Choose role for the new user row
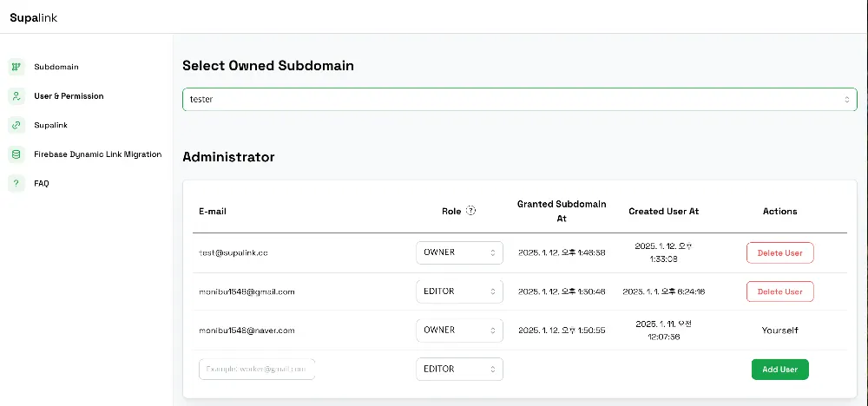This screenshot has width=868, height=406. coord(459,369)
